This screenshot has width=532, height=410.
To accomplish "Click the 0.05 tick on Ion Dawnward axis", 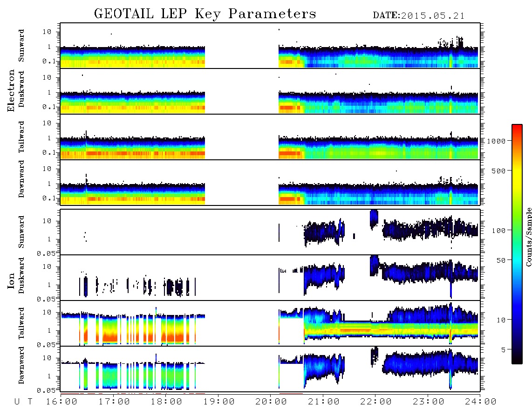I will tap(46, 390).
